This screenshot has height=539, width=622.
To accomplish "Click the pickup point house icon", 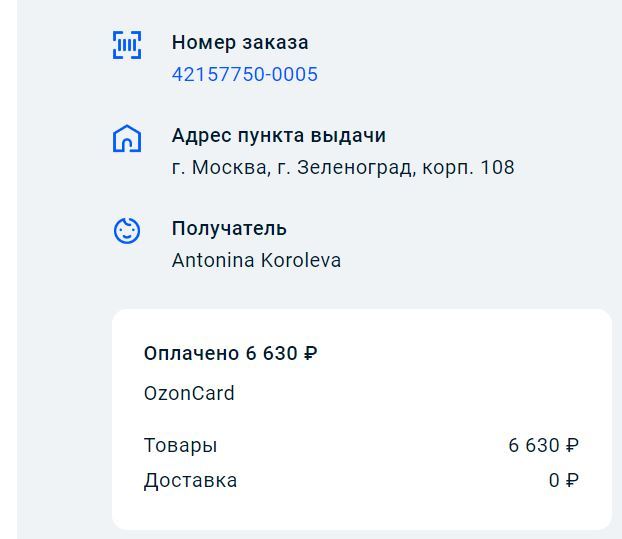I will click(x=126, y=138).
